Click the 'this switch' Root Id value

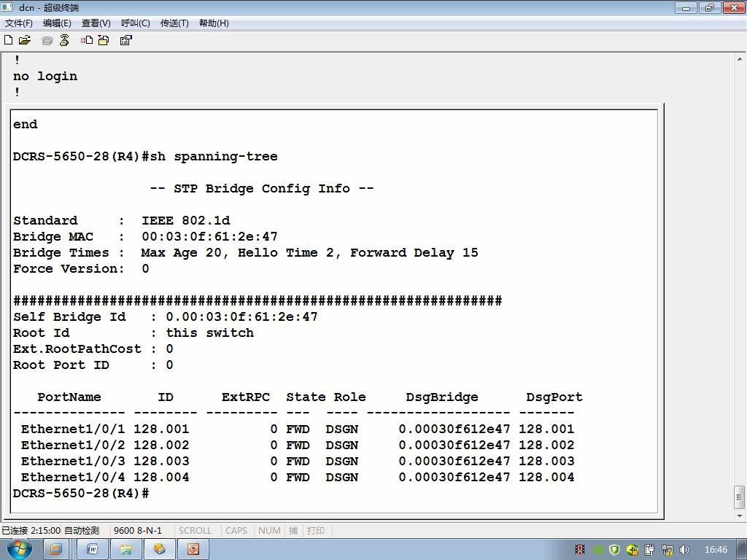(x=209, y=332)
